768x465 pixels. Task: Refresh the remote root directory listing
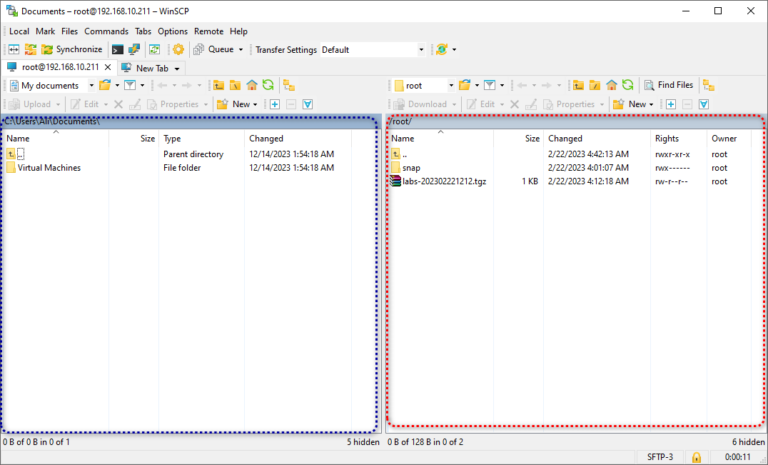(x=627, y=86)
